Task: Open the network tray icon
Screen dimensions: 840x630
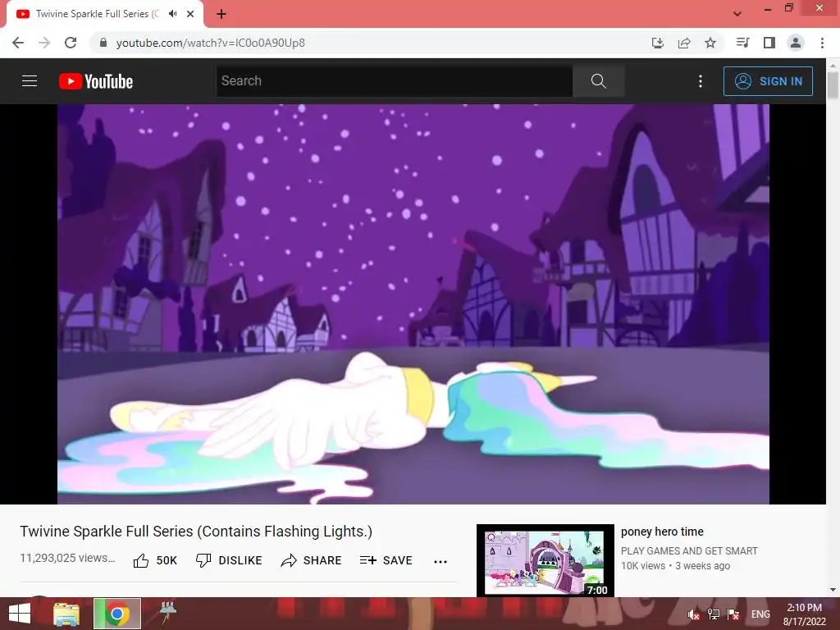Action: [x=714, y=614]
